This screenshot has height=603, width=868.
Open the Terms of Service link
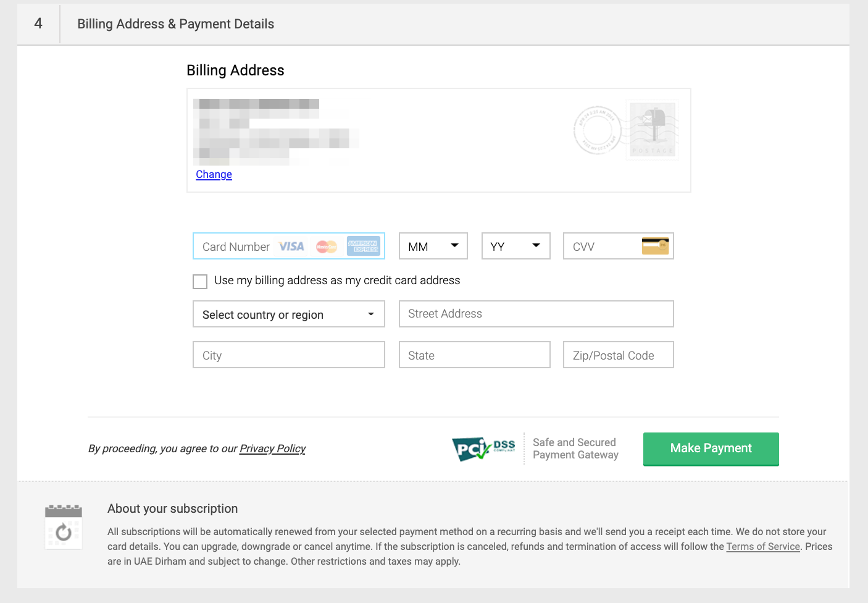763,546
